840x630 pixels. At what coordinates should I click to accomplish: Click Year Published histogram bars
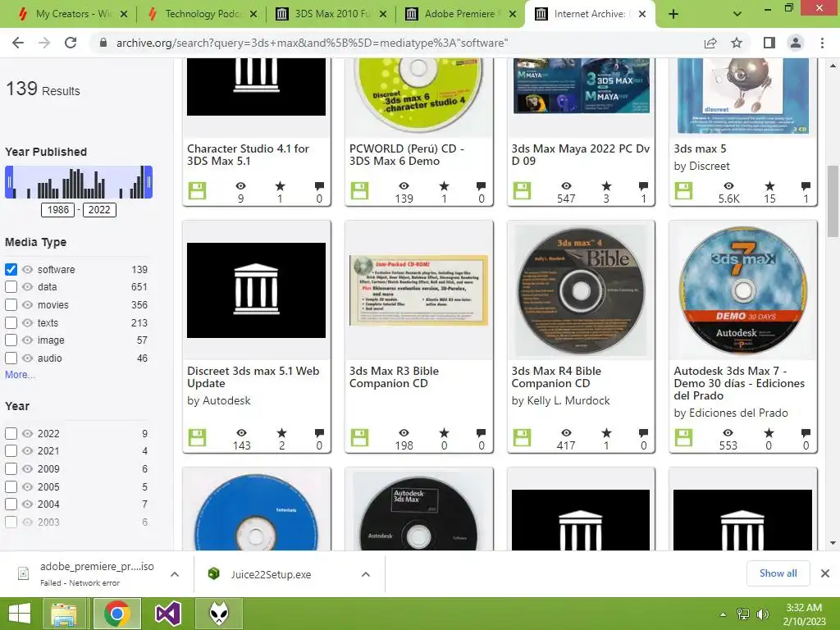click(79, 183)
